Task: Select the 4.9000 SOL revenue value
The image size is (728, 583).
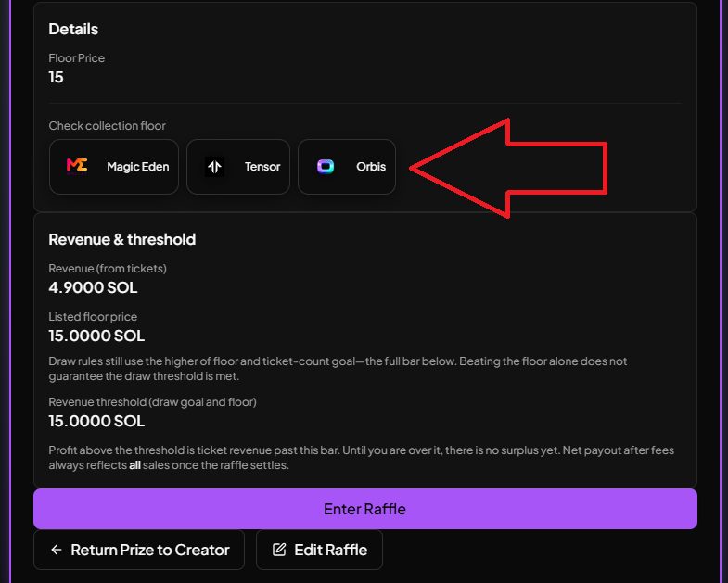Action: pyautogui.click(x=93, y=287)
